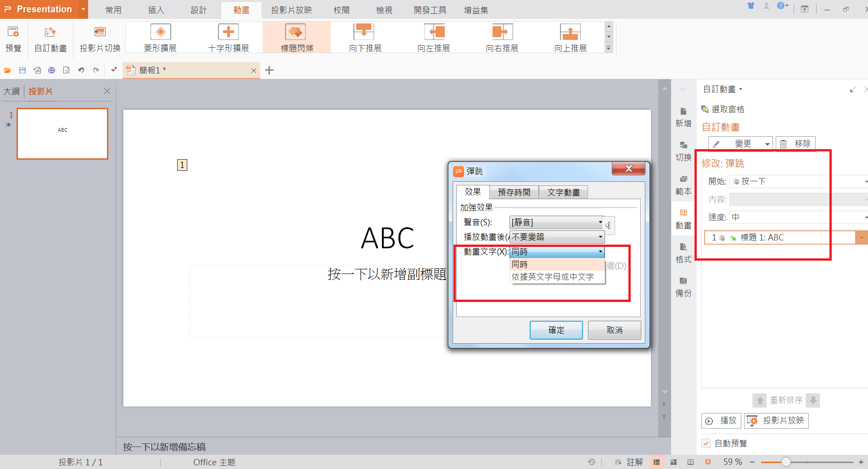This screenshot has height=469, width=868.
Task: Open the 插入 ribbon tab
Action: click(156, 10)
